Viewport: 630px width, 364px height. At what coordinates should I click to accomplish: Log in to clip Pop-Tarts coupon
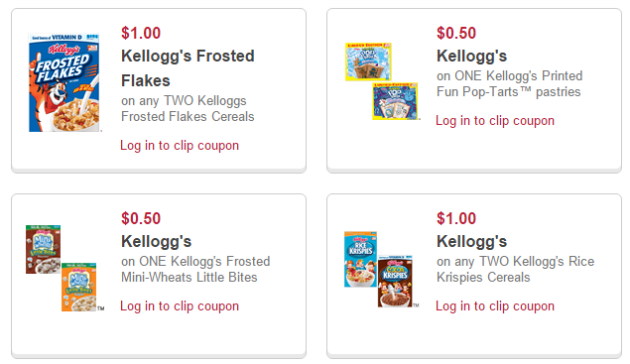495,121
